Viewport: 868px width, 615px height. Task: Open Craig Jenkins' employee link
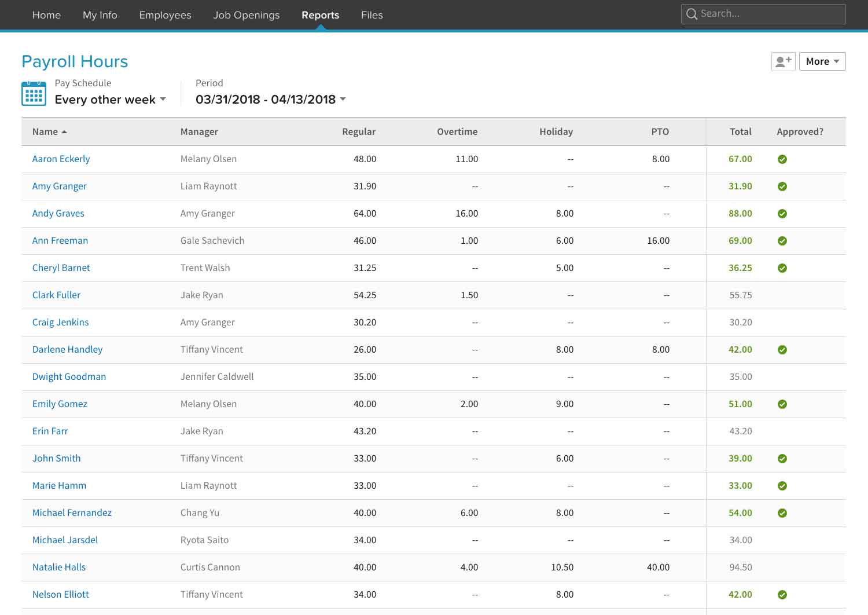tap(61, 322)
